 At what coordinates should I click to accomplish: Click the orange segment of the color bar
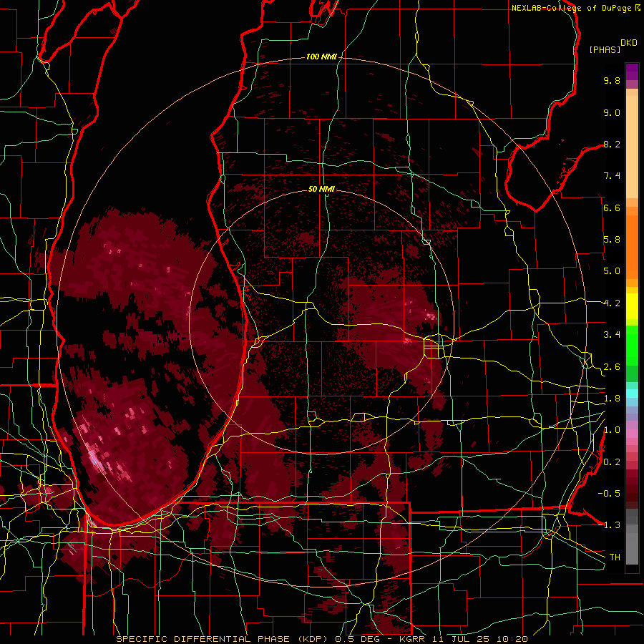632,246
